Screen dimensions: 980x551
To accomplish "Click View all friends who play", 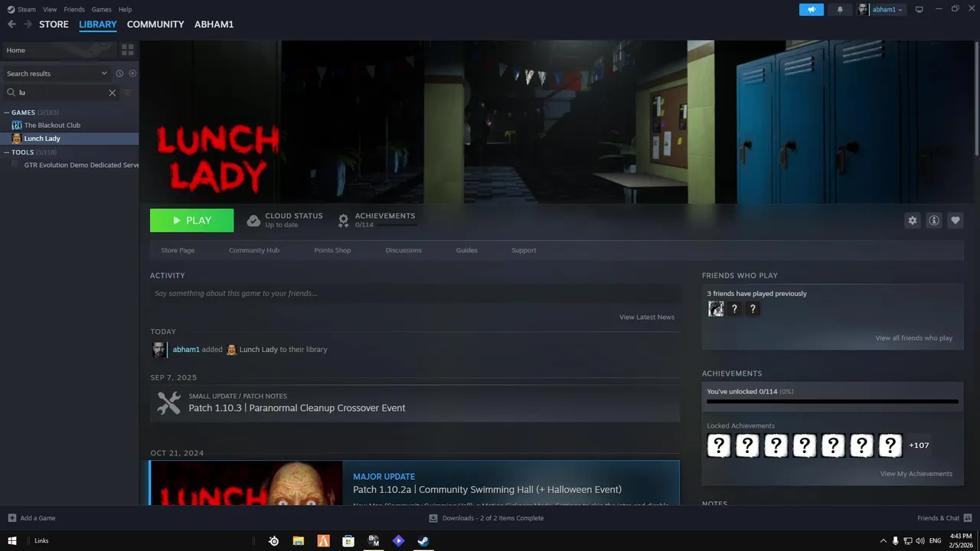I will pos(913,338).
